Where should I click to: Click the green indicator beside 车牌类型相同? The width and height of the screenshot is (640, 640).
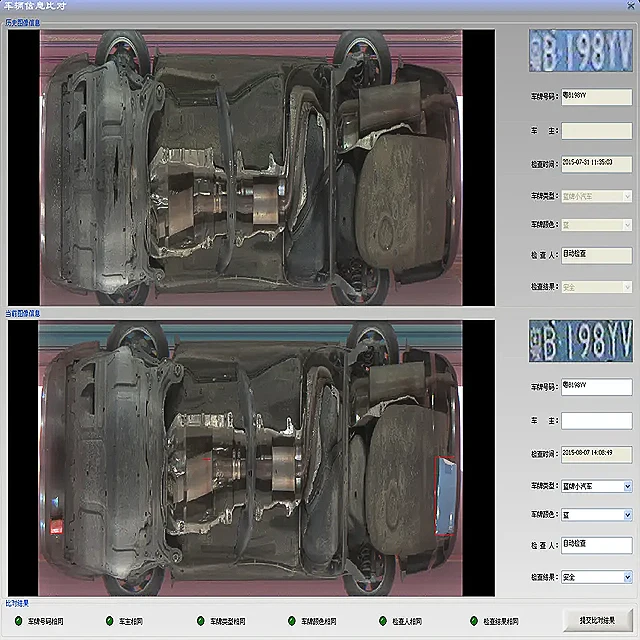pyautogui.click(x=200, y=621)
